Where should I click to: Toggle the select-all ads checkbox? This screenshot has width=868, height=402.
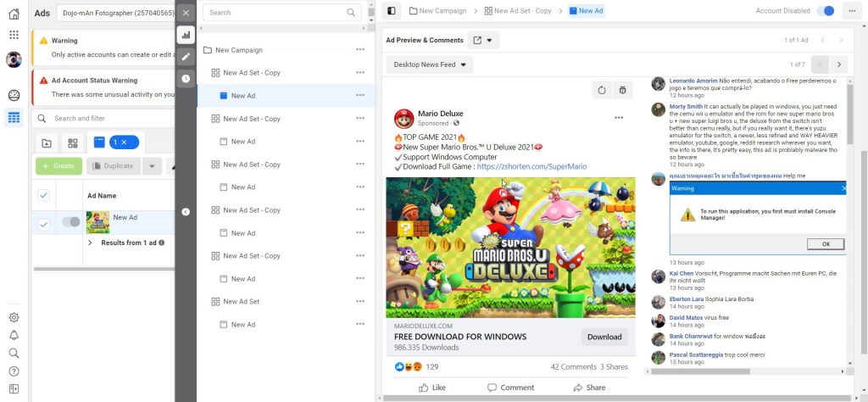(43, 195)
